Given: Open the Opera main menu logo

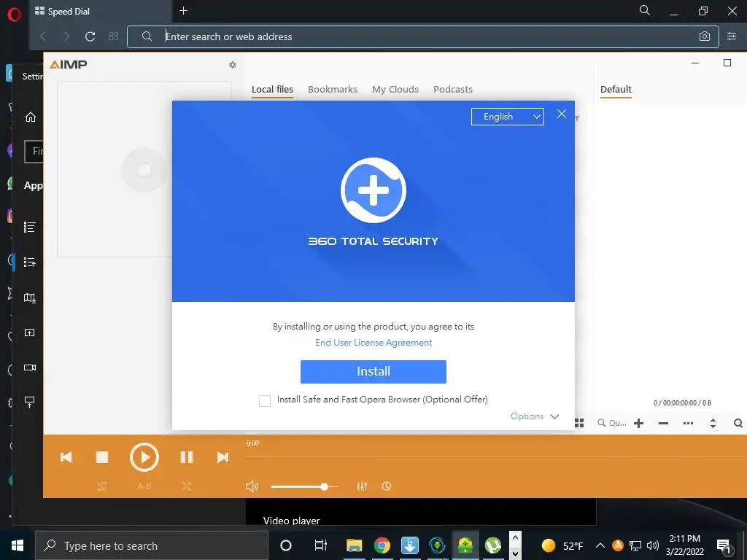Looking at the screenshot, I should click(x=15, y=15).
